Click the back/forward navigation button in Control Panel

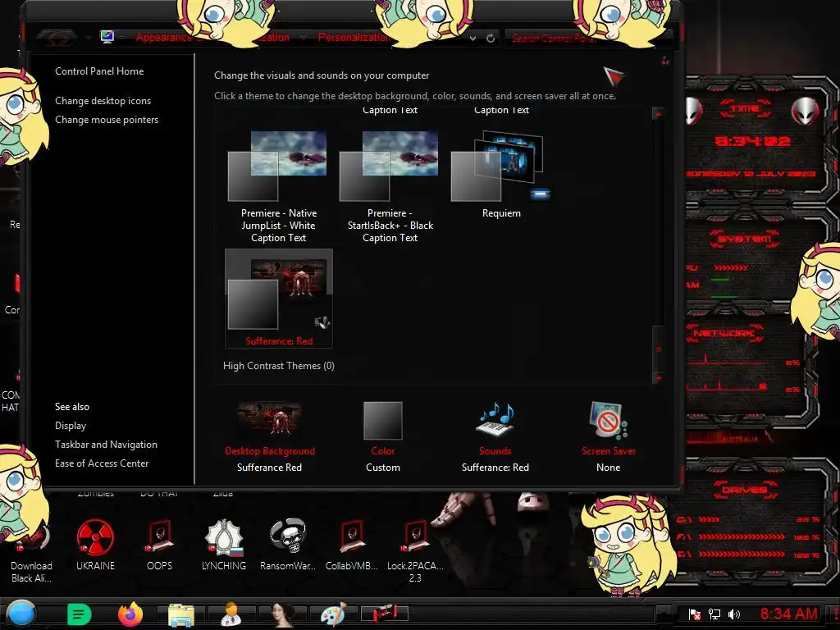pos(57,39)
